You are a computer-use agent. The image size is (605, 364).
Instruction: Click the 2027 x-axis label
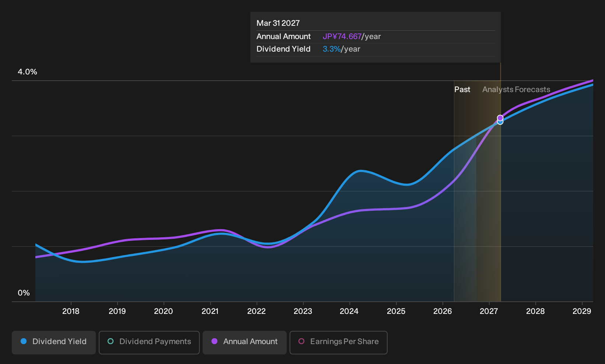coord(489,311)
